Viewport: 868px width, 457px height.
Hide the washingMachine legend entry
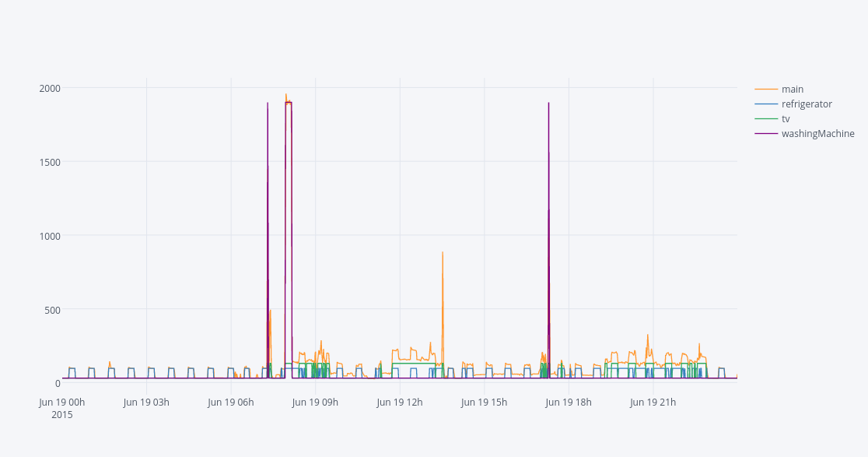point(817,134)
